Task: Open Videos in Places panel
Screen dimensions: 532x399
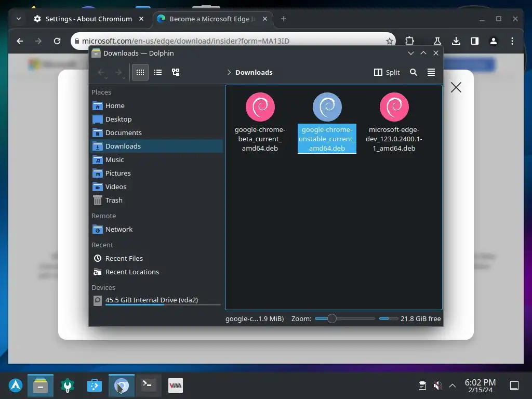Action: point(156,187)
